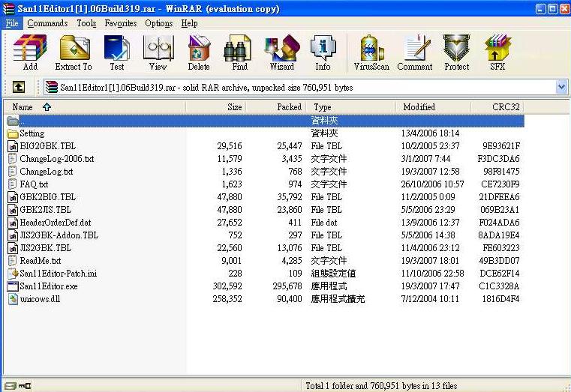
Task: Select the GBK2BIG.TBL file
Action: [48, 197]
